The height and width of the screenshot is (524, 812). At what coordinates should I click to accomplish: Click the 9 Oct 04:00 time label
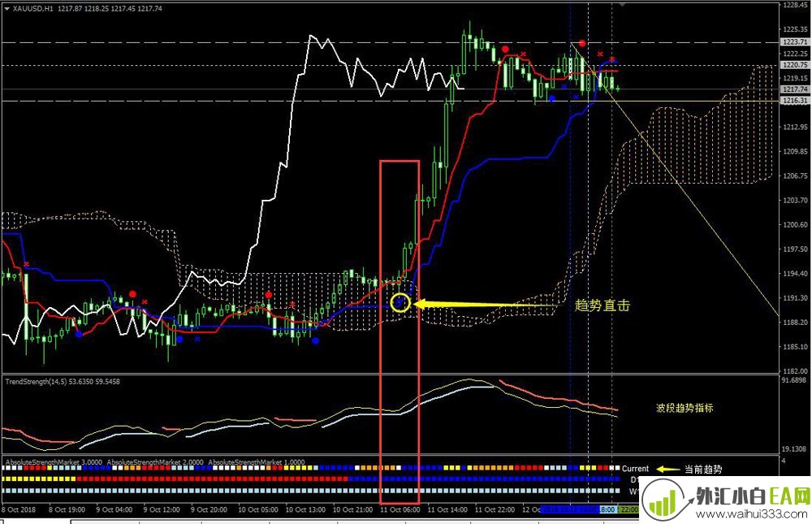(114, 509)
